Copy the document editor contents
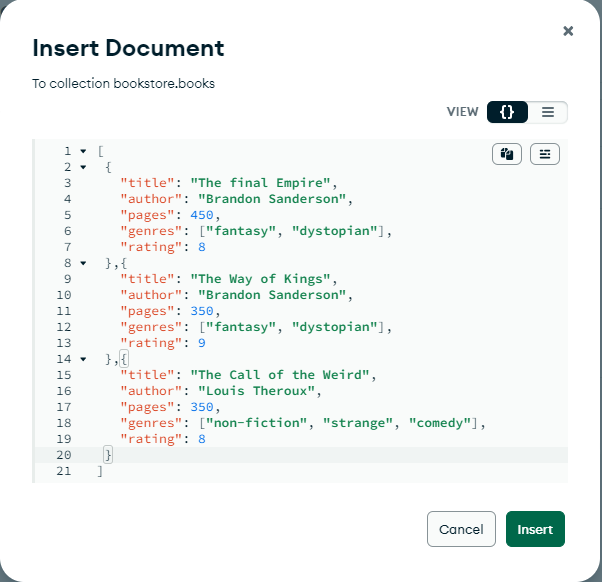Image resolution: width=602 pixels, height=582 pixels. point(507,154)
